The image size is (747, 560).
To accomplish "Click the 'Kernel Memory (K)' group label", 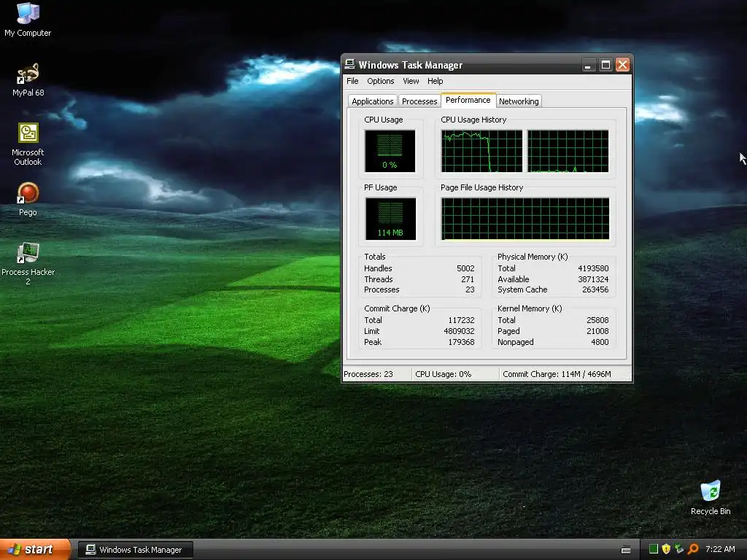I will (x=530, y=308).
